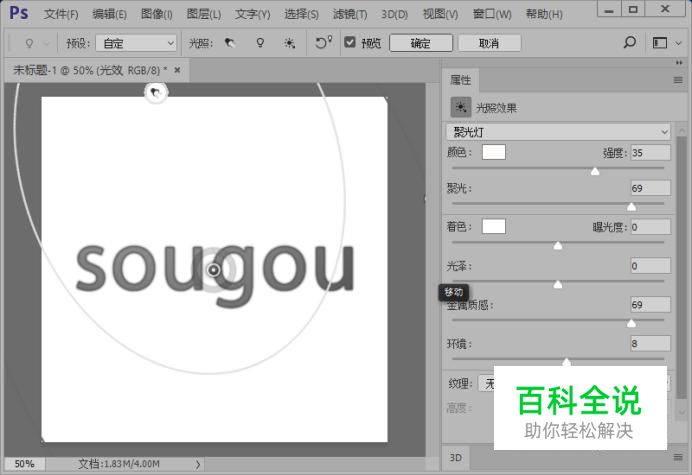
Task: Click the 聚光 value field showing 69
Action: coord(651,188)
